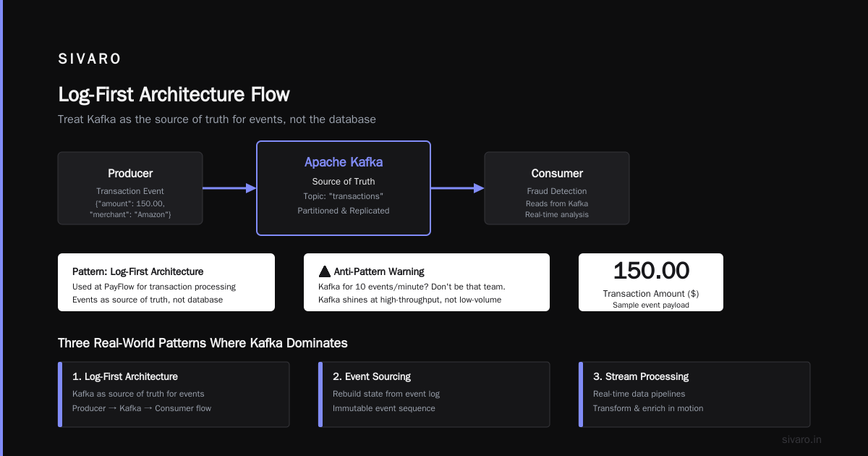Click Reads from Kafka text
The image size is (868, 456).
(557, 203)
